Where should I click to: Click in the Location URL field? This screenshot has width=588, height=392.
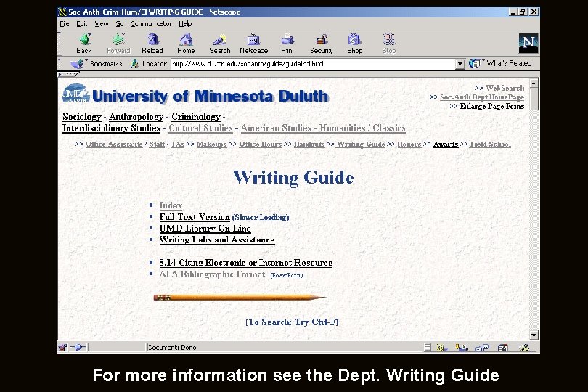(x=313, y=64)
